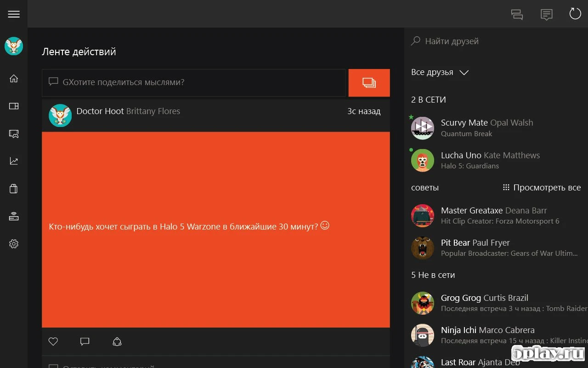Submit the post with the orange button
Image resolution: width=588 pixels, height=368 pixels.
click(x=369, y=83)
